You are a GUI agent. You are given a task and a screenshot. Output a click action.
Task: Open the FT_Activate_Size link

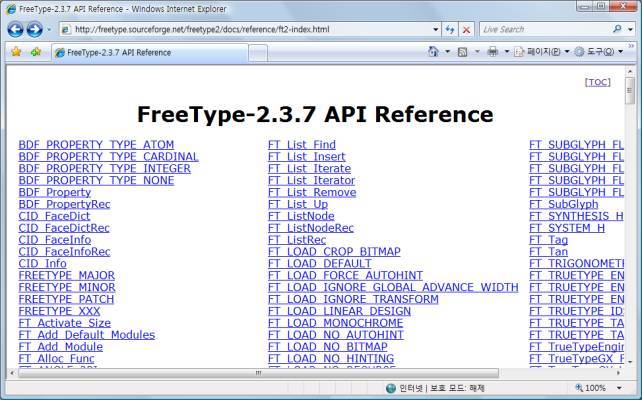(65, 323)
